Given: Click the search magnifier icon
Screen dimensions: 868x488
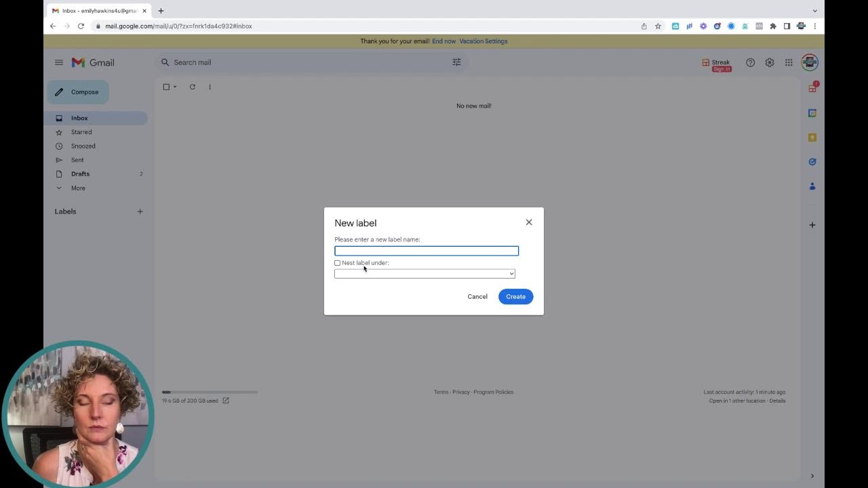Looking at the screenshot, I should click(x=165, y=62).
